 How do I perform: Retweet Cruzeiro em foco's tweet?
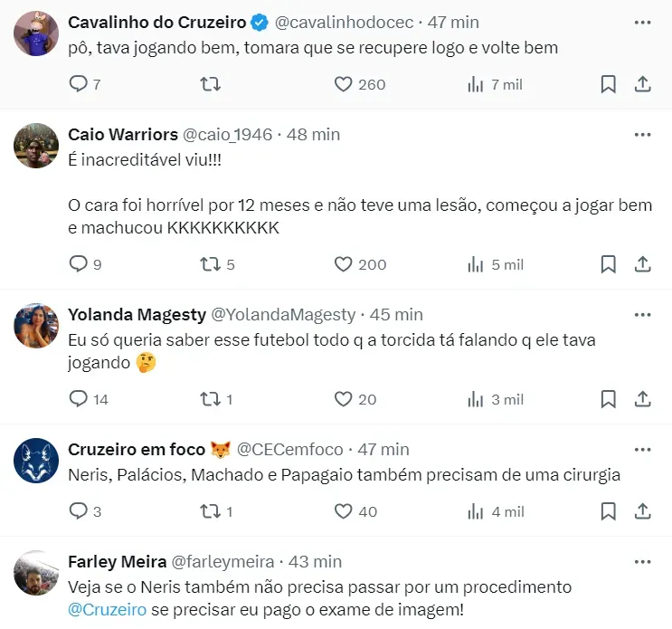point(210,511)
